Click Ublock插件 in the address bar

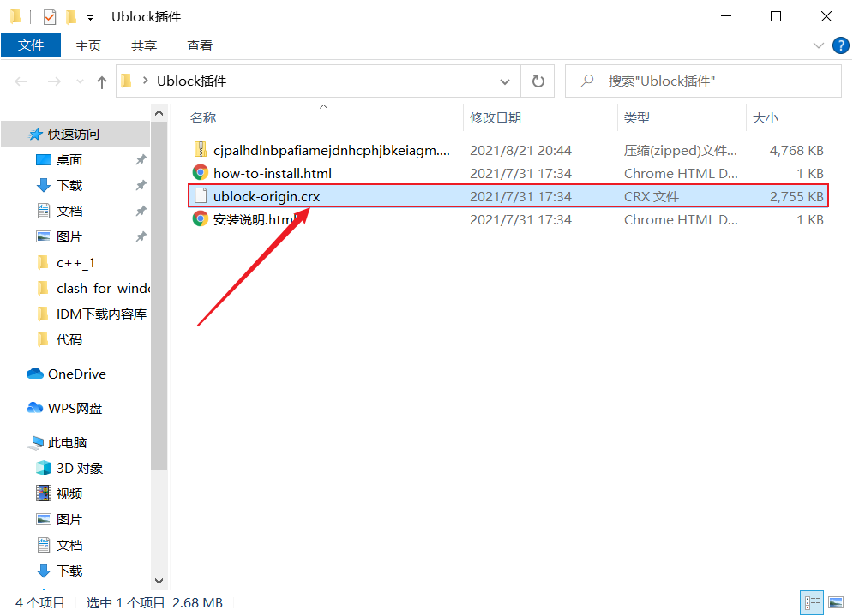point(191,81)
